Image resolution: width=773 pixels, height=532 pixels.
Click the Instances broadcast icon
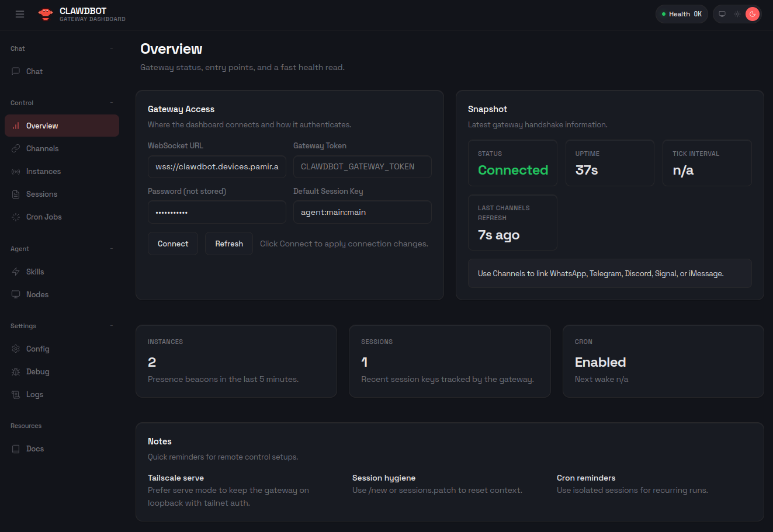point(16,171)
